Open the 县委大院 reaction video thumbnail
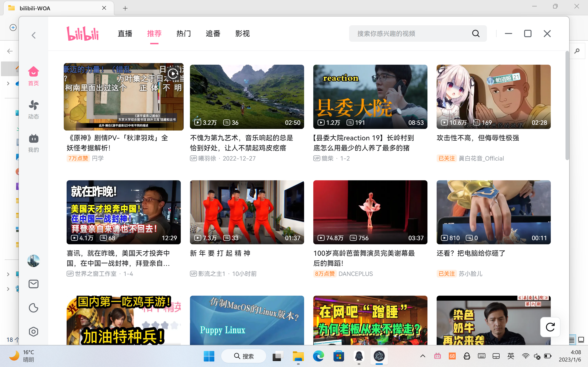The width and height of the screenshot is (588, 367). pos(370,97)
